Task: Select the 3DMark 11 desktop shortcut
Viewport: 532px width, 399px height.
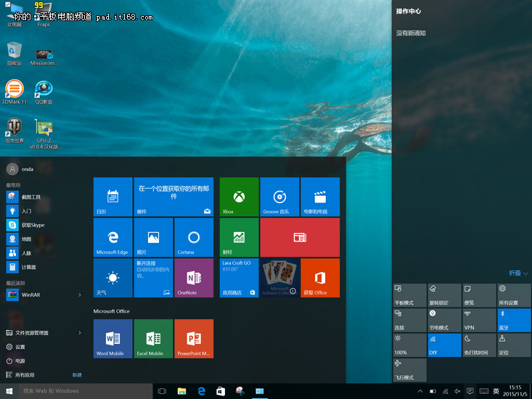Action: pyautogui.click(x=15, y=92)
